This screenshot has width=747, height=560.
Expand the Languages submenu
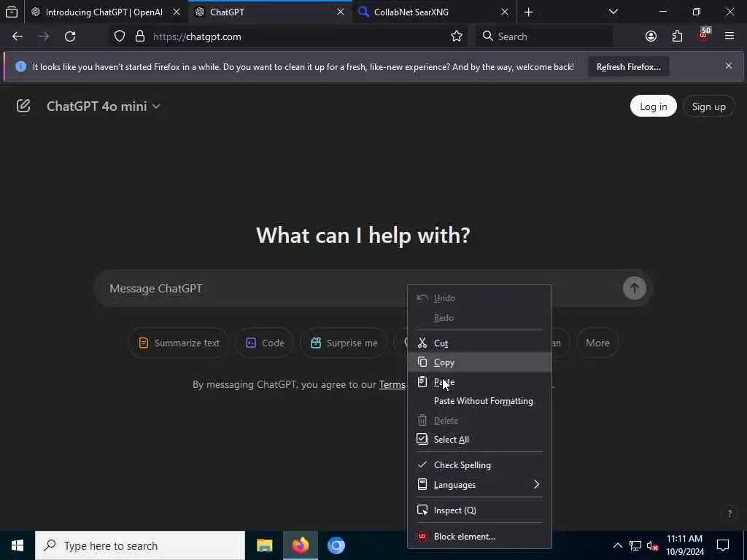[x=480, y=485]
